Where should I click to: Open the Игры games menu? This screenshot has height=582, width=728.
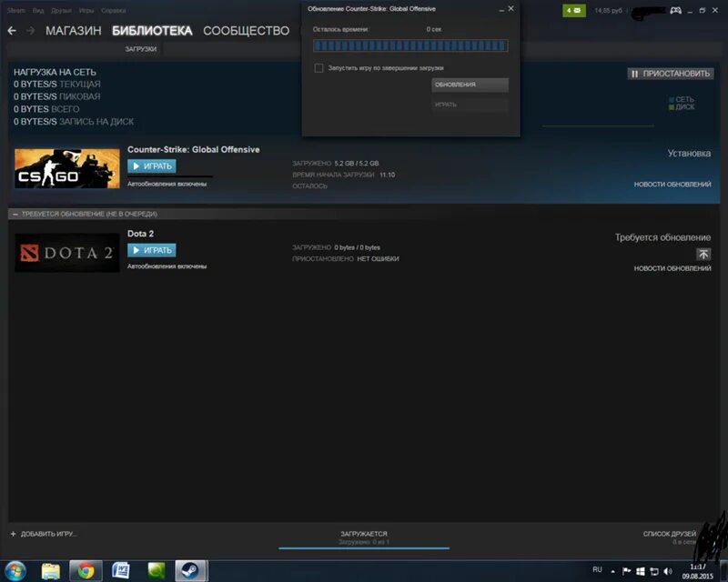pyautogui.click(x=86, y=10)
